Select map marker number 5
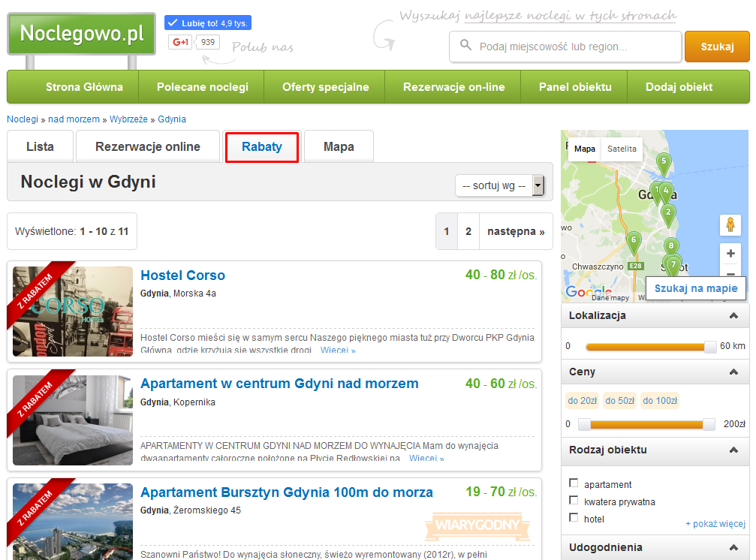This screenshot has width=756, height=560. point(664,164)
